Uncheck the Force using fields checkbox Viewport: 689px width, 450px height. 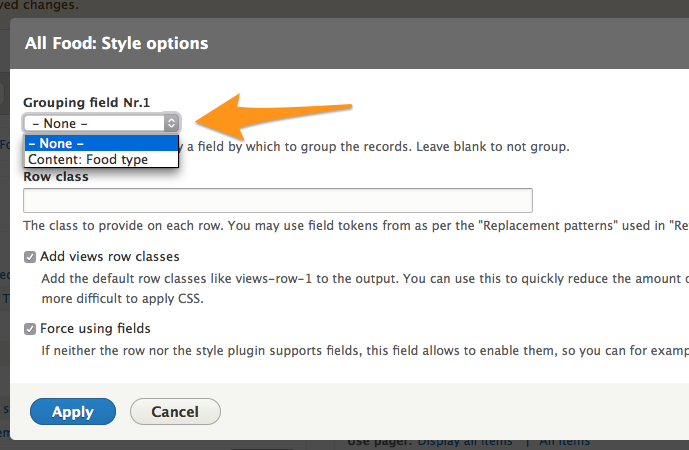(31, 328)
